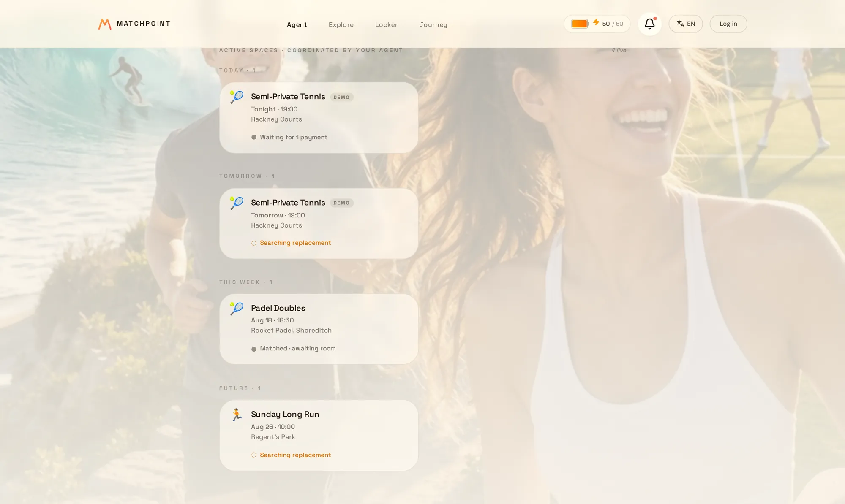Screen dimensions: 845x504
Task: Click spinner icon beside Tomorrow's Searching replacement
Action: 254,243
